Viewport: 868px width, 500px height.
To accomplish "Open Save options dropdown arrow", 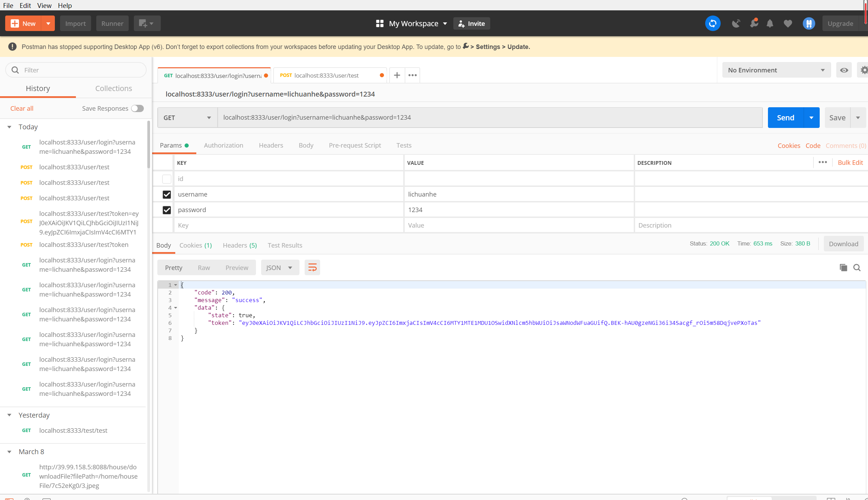I will point(858,118).
